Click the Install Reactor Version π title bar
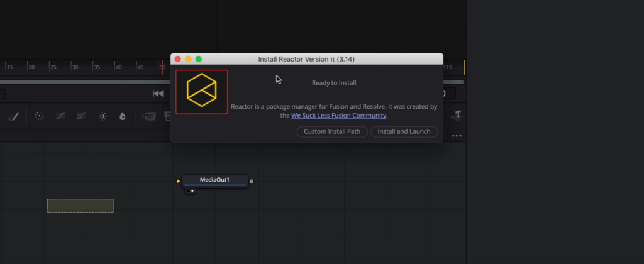This screenshot has height=264, width=644. (x=306, y=59)
